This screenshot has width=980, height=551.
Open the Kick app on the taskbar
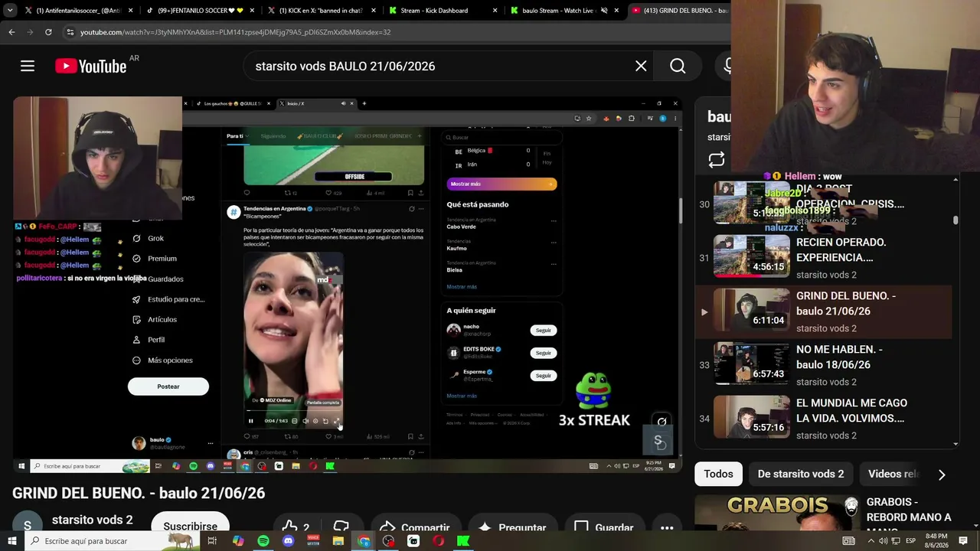click(463, 541)
